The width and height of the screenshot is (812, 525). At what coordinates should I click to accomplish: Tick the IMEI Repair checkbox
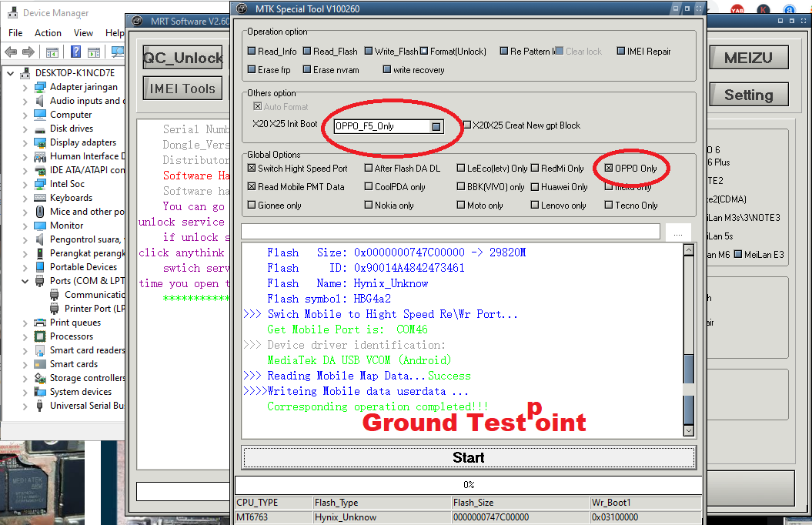point(621,51)
